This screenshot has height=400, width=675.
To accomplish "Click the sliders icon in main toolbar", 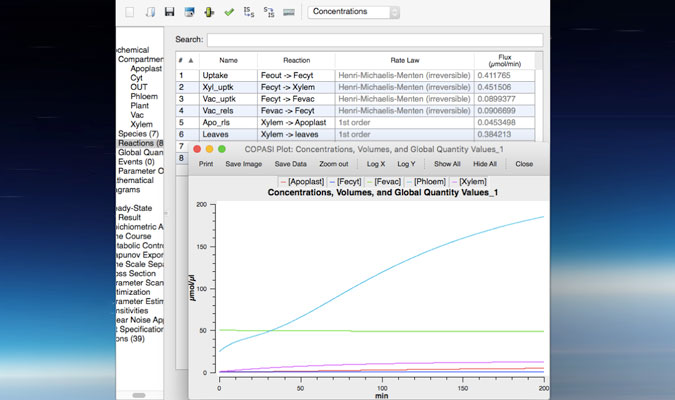I will tap(289, 12).
